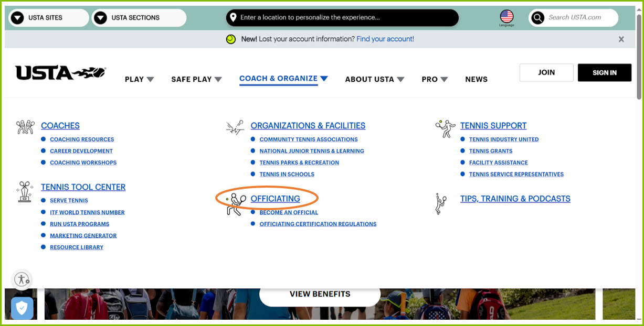The width and height of the screenshot is (644, 326).
Task: Expand the USTA Sites dropdown
Action: [48, 18]
